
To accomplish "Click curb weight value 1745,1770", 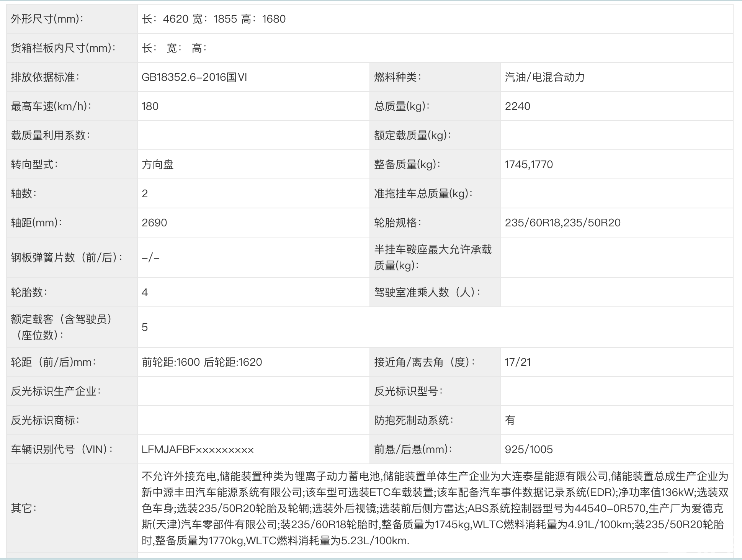I will point(528,164).
